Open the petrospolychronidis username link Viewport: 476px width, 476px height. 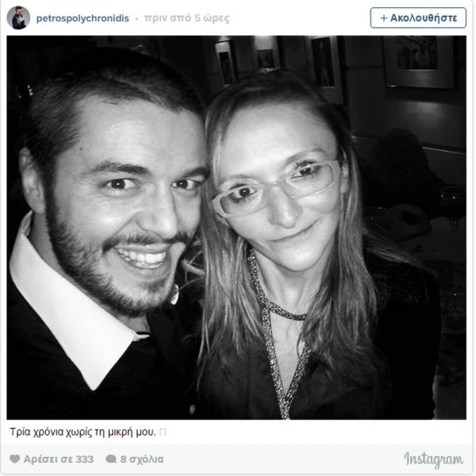(x=83, y=18)
